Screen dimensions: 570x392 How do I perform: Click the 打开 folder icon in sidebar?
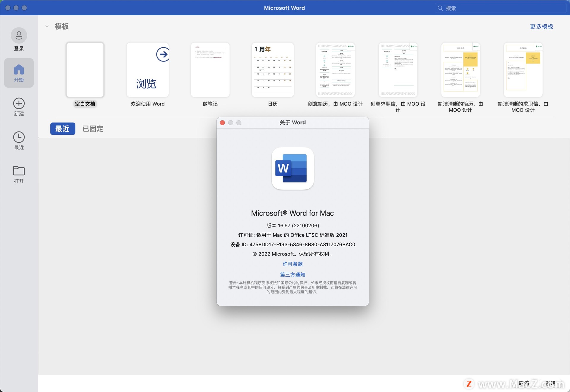pos(19,171)
